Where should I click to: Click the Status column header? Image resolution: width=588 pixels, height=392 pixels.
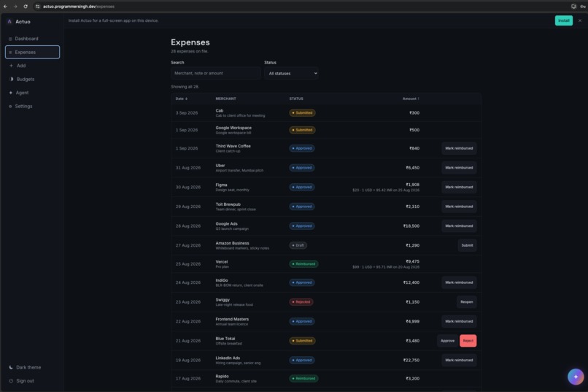(296, 99)
